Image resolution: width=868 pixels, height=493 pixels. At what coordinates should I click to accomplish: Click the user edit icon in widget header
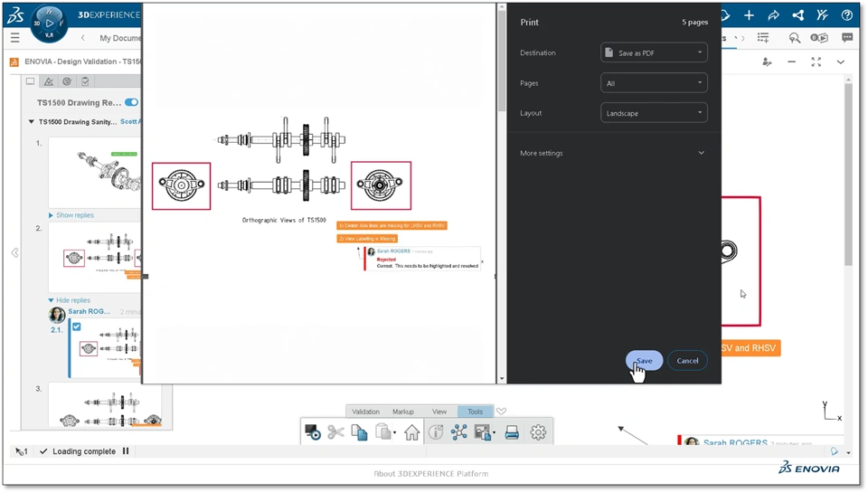[767, 62]
